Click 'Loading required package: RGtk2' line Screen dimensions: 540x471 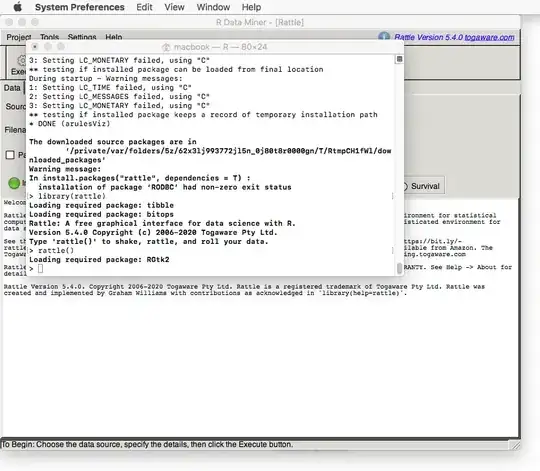tap(99, 260)
